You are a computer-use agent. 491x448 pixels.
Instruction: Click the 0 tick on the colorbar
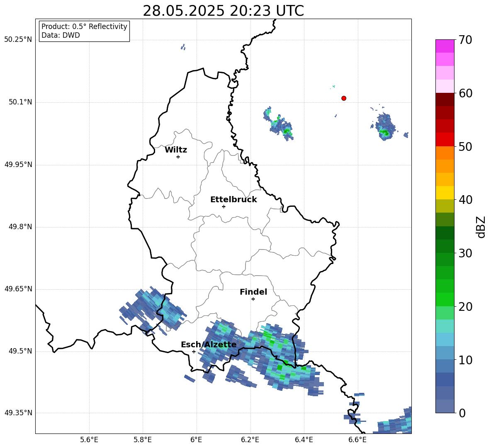tap(462, 413)
